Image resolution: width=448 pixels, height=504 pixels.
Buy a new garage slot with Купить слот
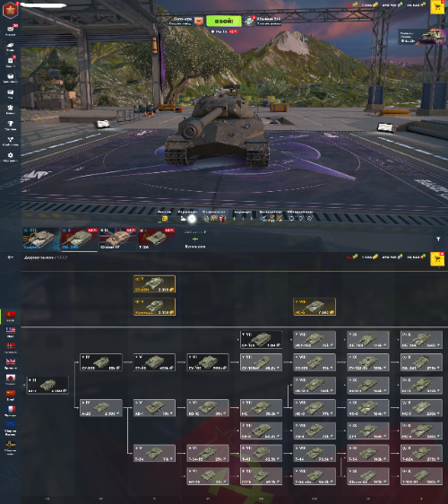tap(195, 239)
